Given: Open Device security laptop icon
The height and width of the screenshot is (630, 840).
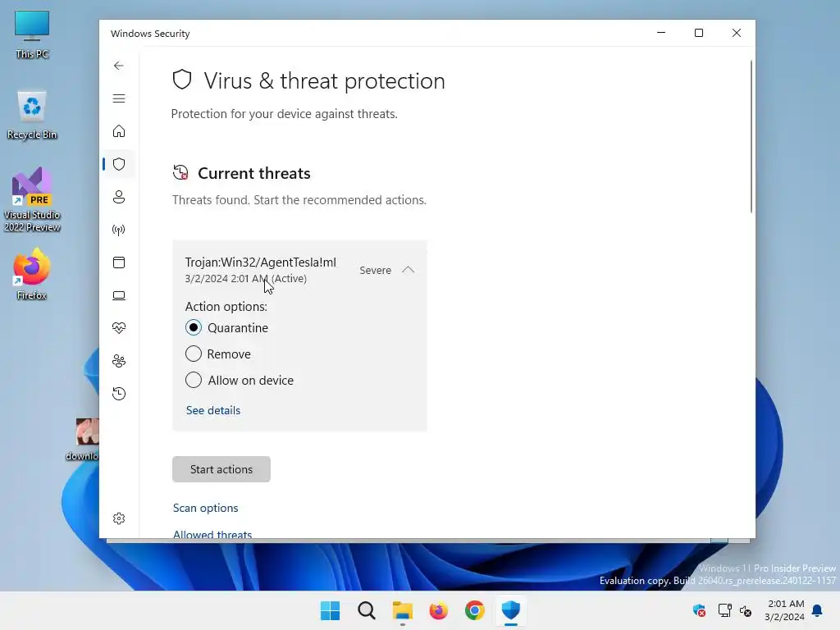Looking at the screenshot, I should tap(119, 295).
